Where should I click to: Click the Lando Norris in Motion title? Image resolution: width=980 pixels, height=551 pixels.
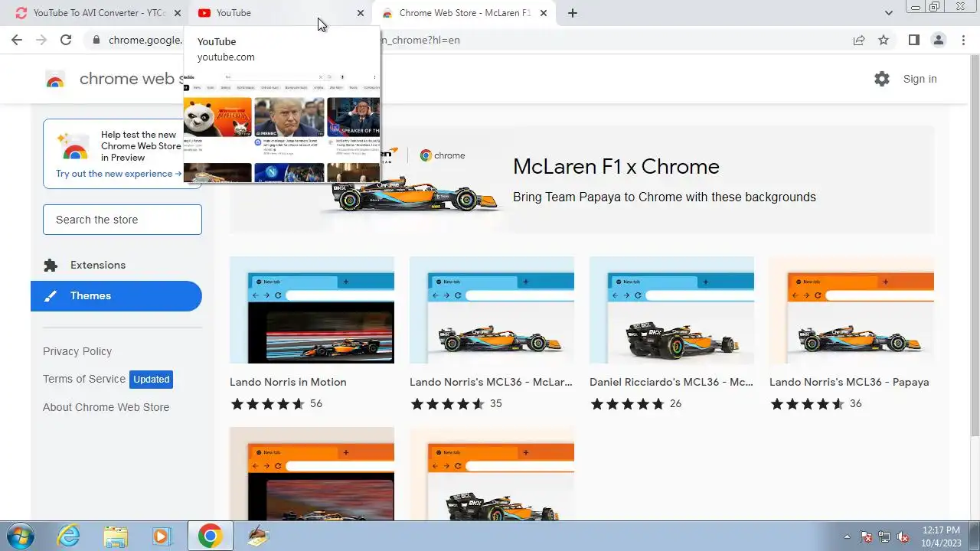click(288, 382)
